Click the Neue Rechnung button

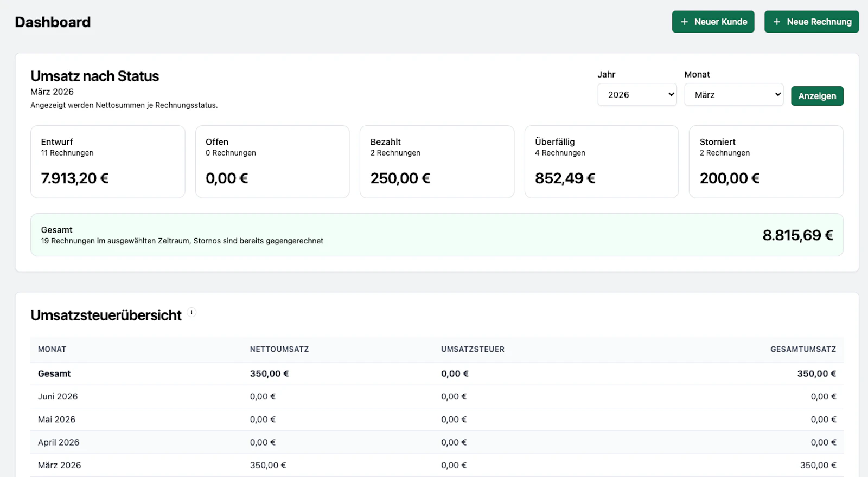812,22
